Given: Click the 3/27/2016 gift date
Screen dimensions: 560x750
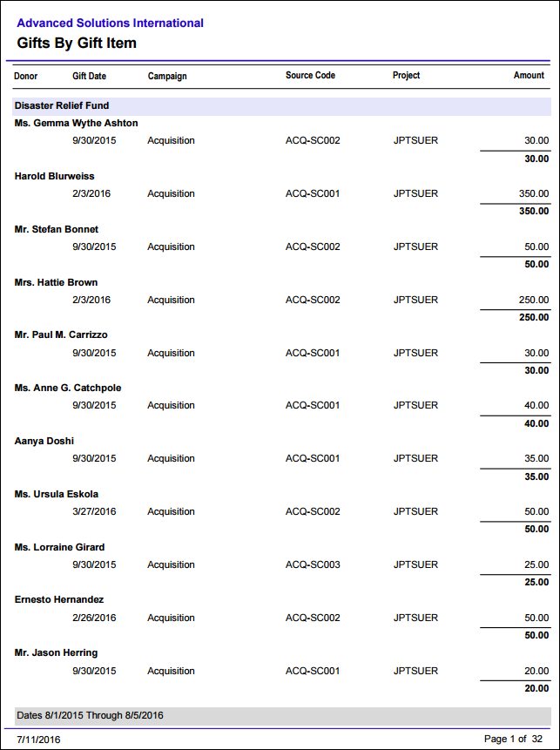Looking at the screenshot, I should [x=94, y=511].
